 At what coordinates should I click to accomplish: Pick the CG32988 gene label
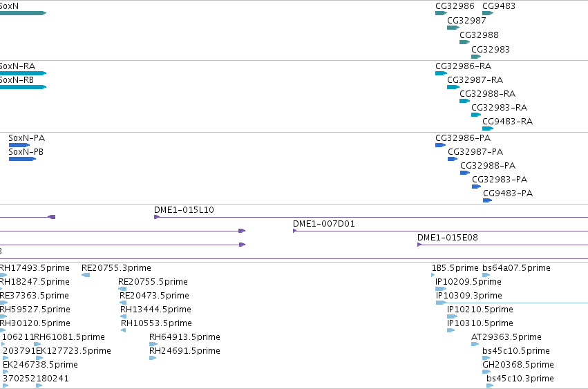coord(479,35)
